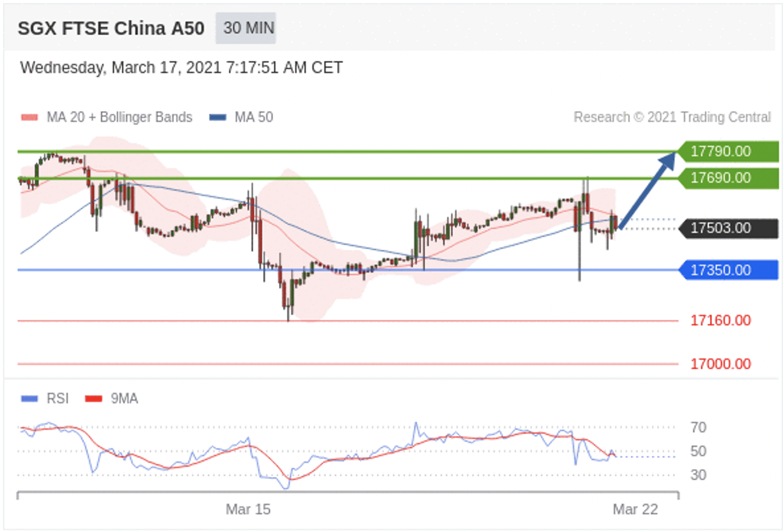Click the RSI blue legend marker
The width and height of the screenshot is (783, 532).
click(x=29, y=398)
